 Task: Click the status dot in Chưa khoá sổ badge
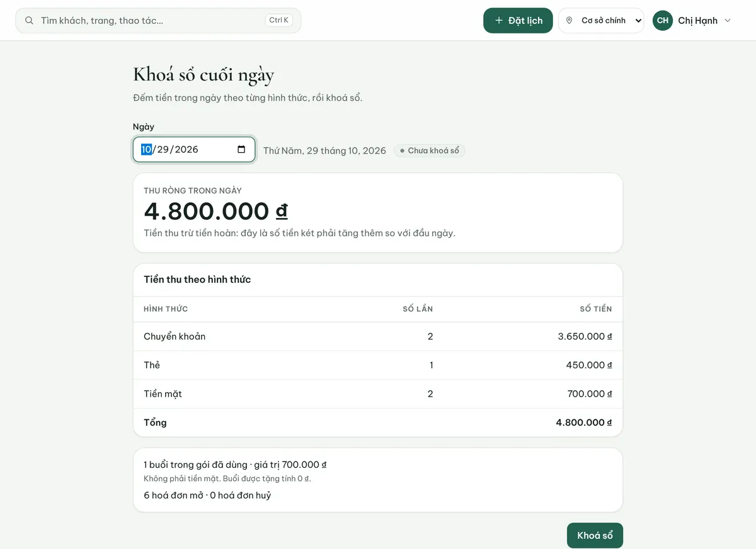click(402, 151)
